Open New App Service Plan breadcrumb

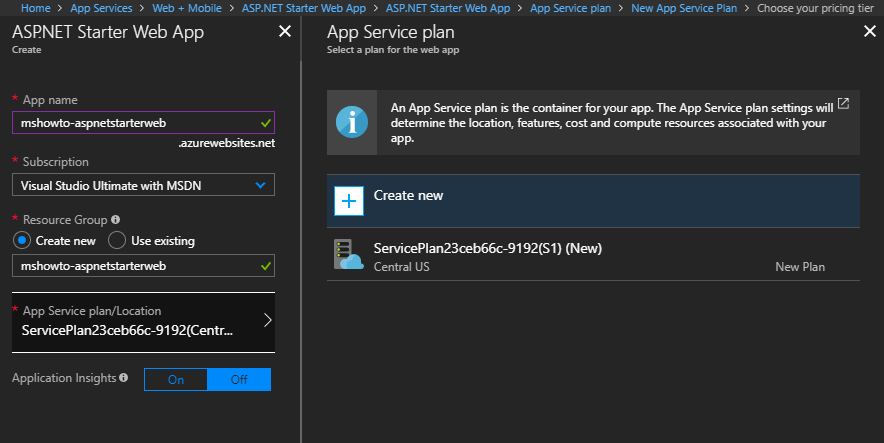click(684, 8)
